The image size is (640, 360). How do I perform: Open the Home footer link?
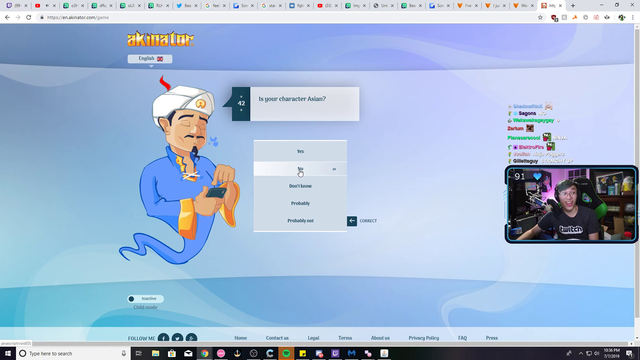(240, 338)
